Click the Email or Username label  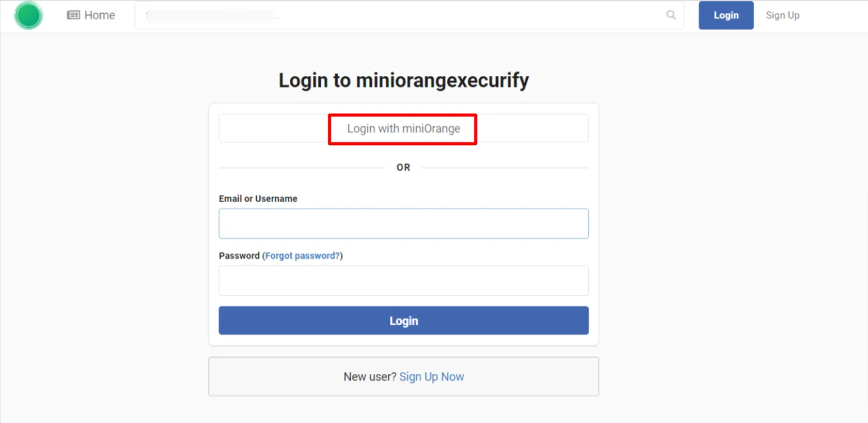tap(258, 198)
